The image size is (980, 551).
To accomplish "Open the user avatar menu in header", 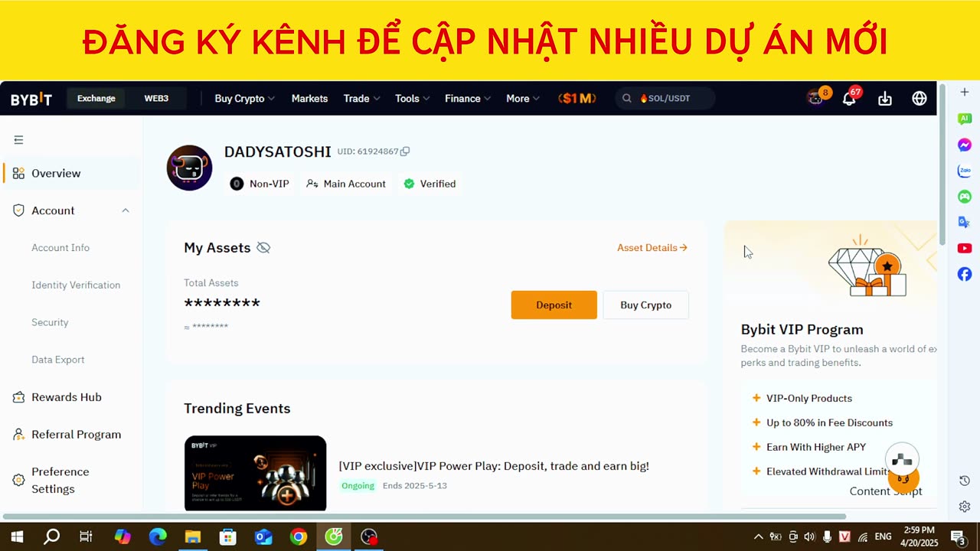I will click(816, 97).
